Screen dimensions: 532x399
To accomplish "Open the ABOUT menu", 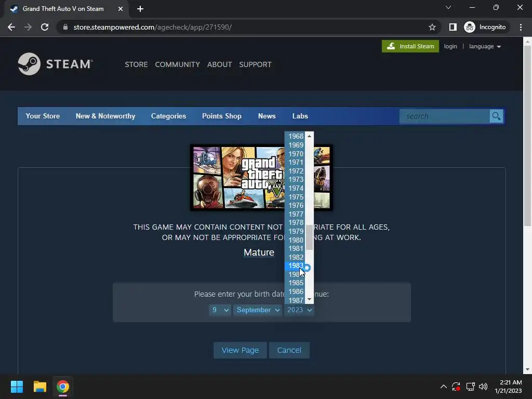I will 220,64.
